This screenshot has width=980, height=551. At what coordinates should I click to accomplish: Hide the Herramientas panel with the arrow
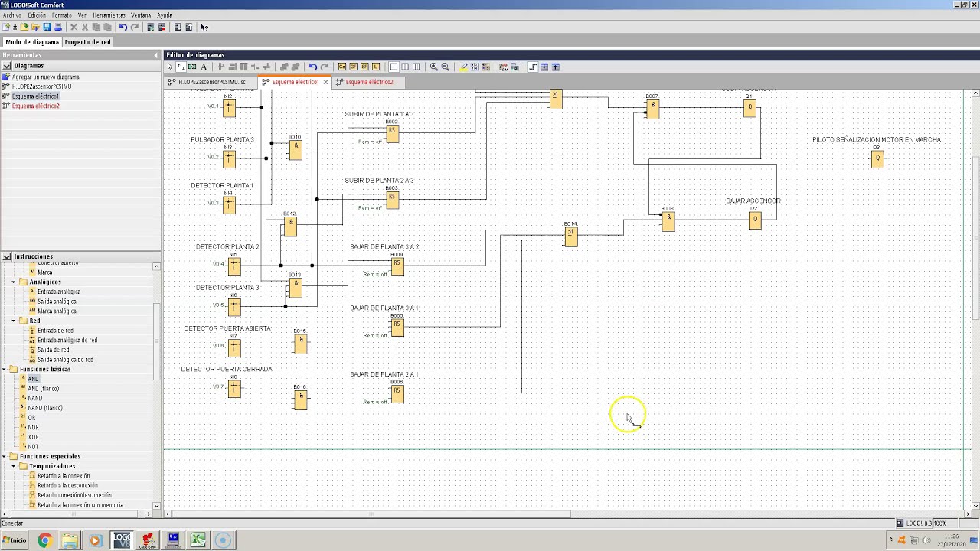point(156,55)
